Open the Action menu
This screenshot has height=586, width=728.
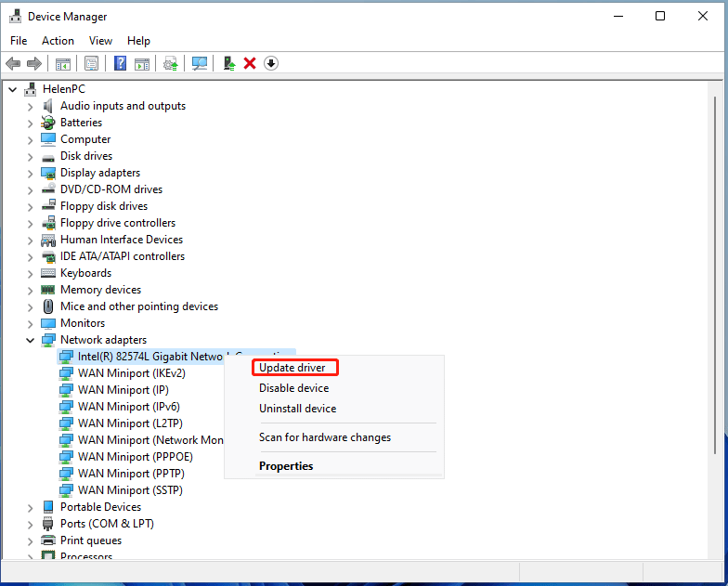pyautogui.click(x=58, y=41)
